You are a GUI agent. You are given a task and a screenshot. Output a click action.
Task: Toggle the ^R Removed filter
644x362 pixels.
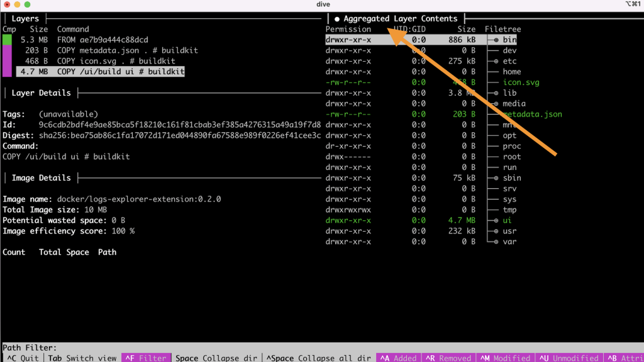[x=448, y=358]
